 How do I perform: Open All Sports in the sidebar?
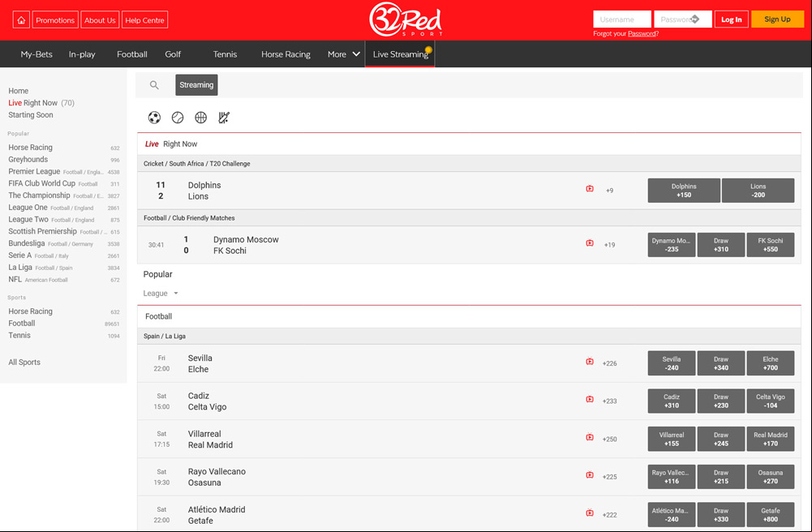(24, 363)
